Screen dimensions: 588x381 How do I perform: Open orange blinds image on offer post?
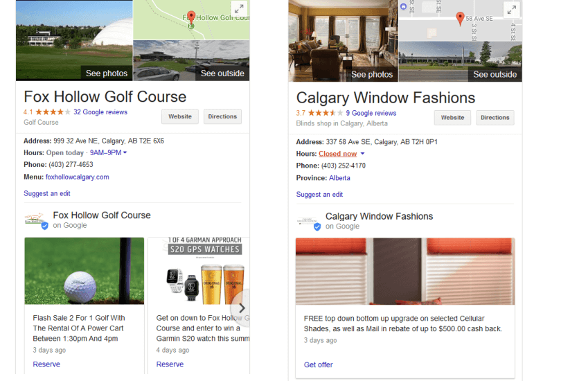point(405,272)
